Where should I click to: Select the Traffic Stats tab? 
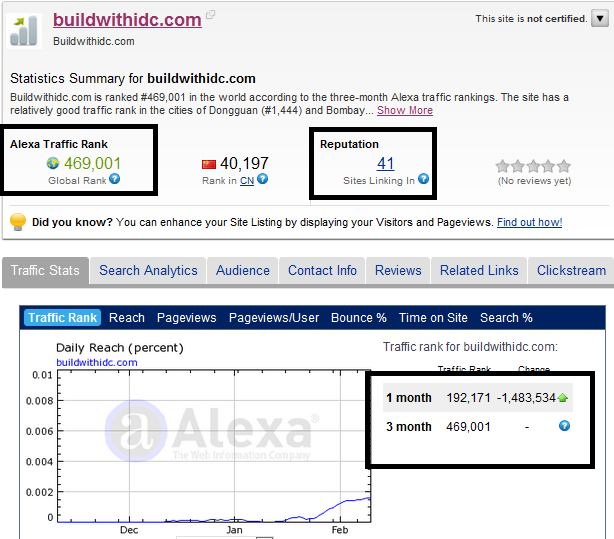click(x=45, y=270)
